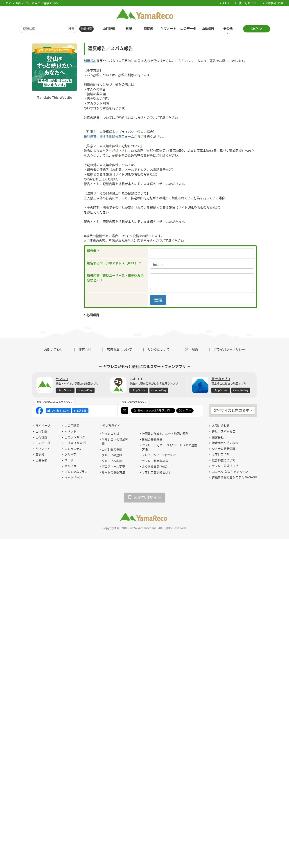Open システム更新情報 footer link
Screen dimensions: 289x868
224,449
